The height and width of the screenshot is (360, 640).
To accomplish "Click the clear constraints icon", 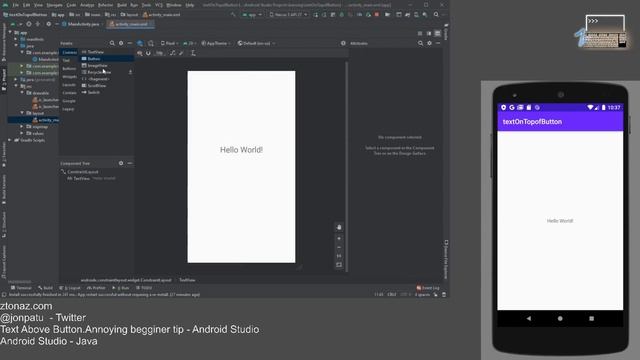I will 173,53.
